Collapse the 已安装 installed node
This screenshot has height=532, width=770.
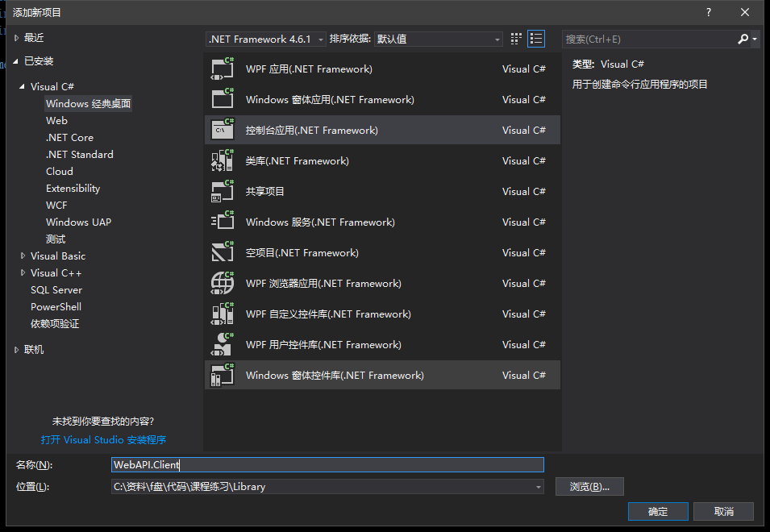coord(15,61)
